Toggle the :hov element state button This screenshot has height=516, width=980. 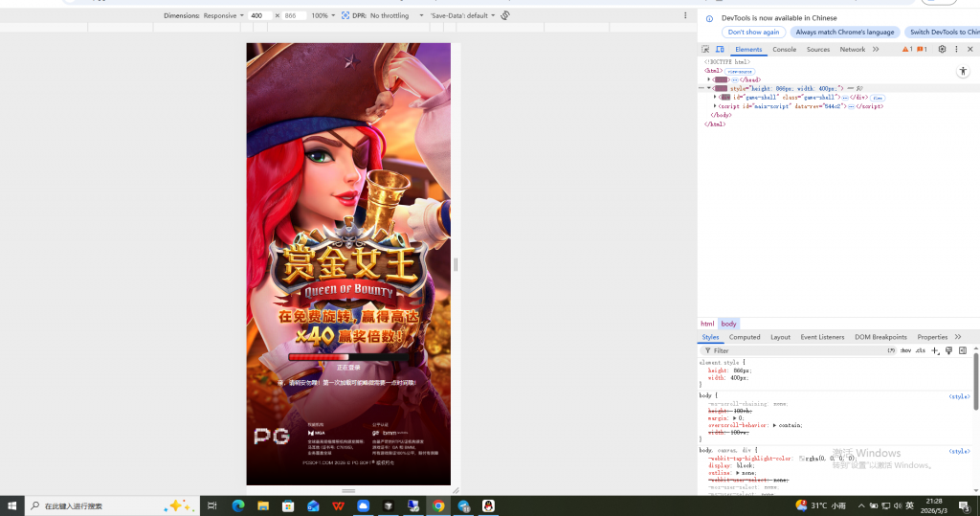tap(905, 351)
